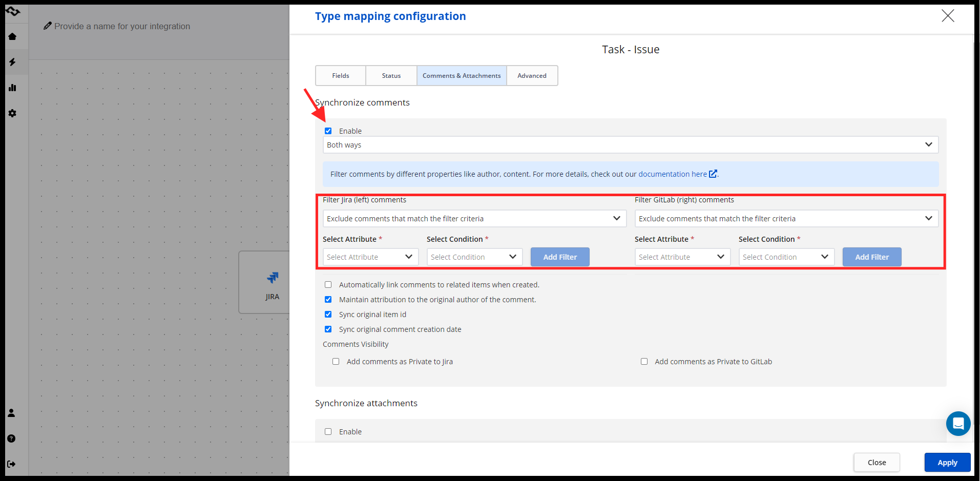The image size is (980, 481).
Task: Open the settings gear in the sidebar
Action: pyautogui.click(x=12, y=113)
